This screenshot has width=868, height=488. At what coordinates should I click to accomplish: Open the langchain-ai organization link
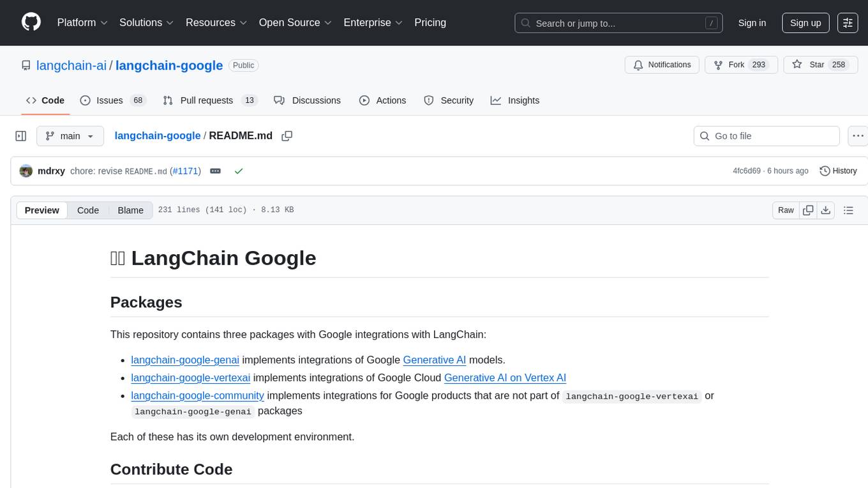click(x=71, y=65)
